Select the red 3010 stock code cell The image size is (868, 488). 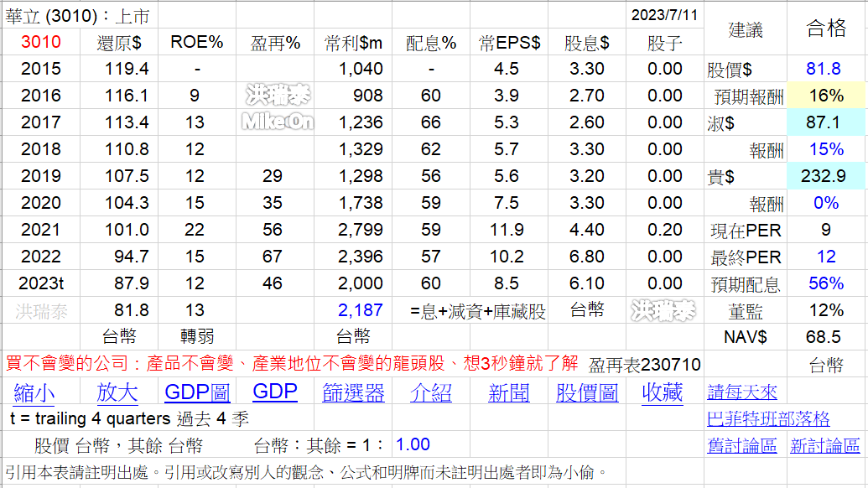point(41,42)
